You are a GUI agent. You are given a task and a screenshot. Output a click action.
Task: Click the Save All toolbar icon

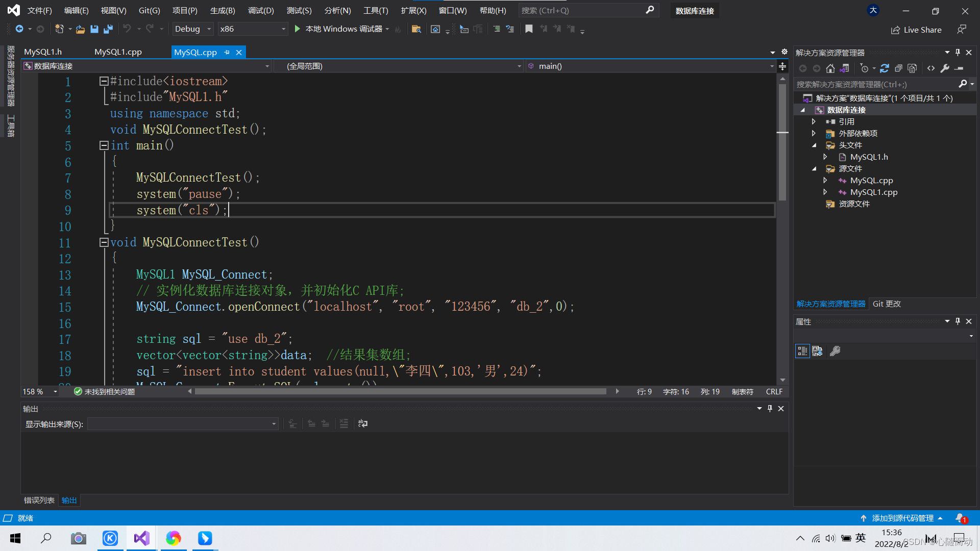click(108, 29)
